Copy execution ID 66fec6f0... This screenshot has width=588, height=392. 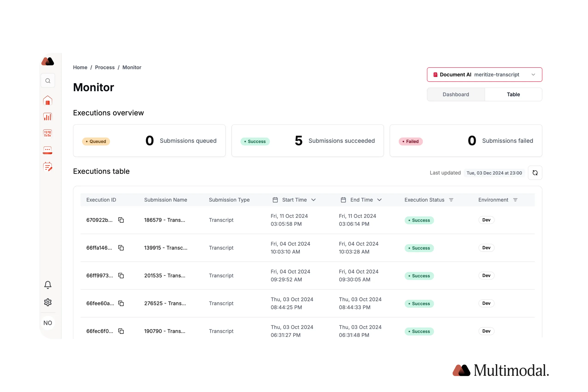(x=121, y=331)
